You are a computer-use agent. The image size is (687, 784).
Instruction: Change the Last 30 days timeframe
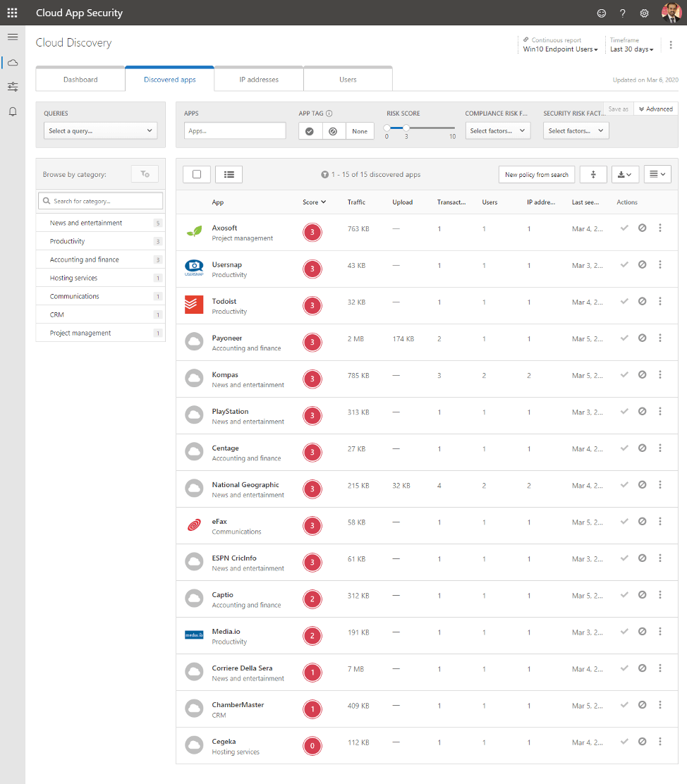pyautogui.click(x=632, y=49)
